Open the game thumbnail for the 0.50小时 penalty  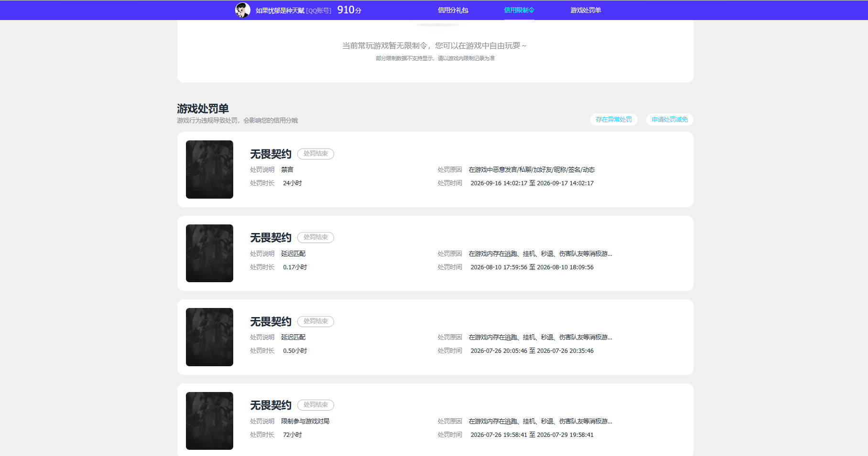click(x=209, y=337)
